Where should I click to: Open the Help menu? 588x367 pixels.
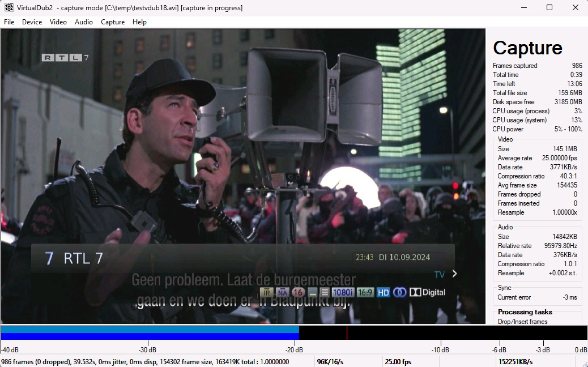point(139,22)
